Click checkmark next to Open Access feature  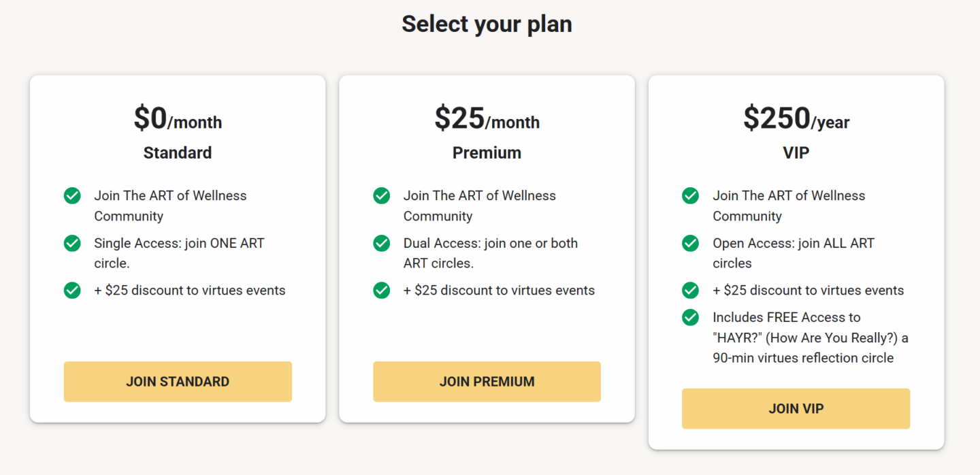691,244
